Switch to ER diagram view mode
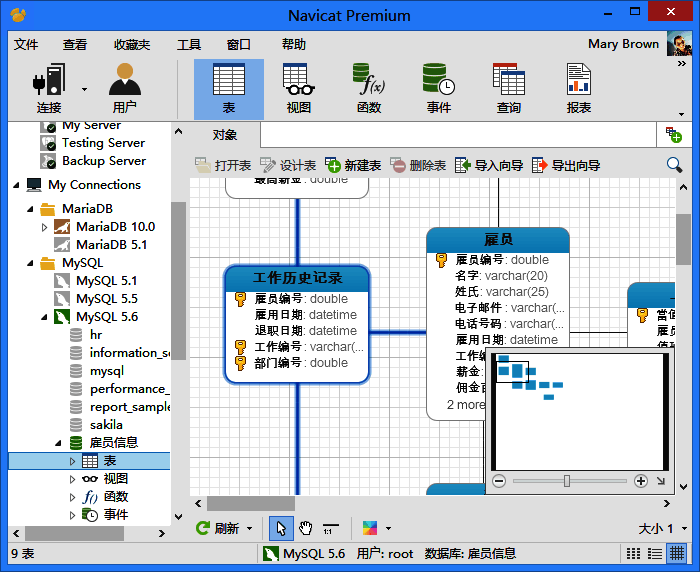This screenshot has width=700, height=572. pos(677,553)
